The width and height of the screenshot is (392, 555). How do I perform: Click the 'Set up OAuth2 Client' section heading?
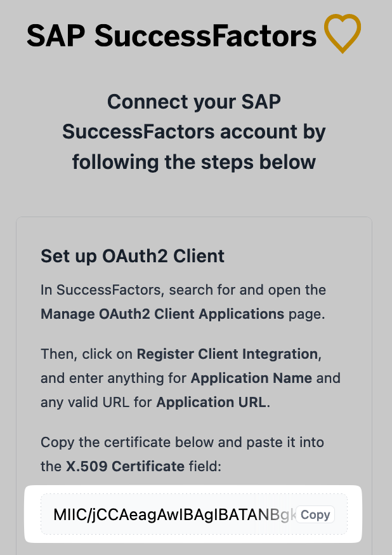(x=133, y=256)
